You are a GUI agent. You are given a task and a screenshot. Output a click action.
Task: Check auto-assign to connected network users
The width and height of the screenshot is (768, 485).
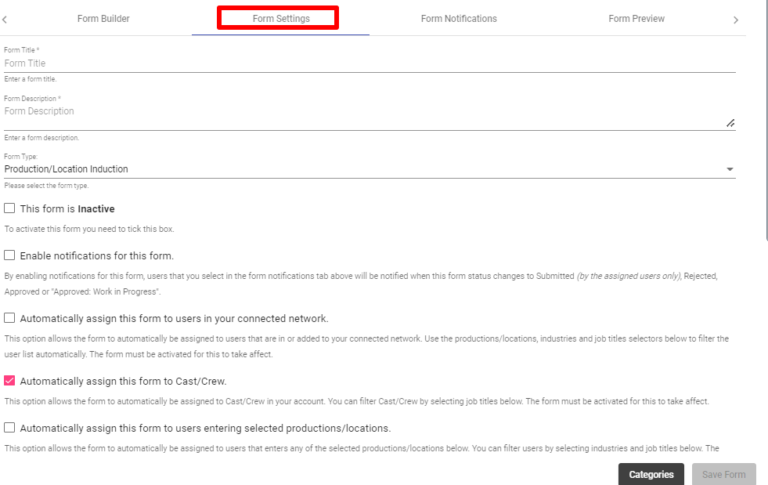click(x=9, y=318)
